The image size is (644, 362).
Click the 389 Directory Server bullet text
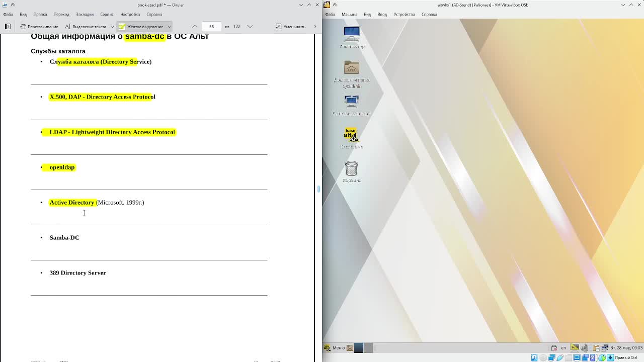(x=77, y=273)
